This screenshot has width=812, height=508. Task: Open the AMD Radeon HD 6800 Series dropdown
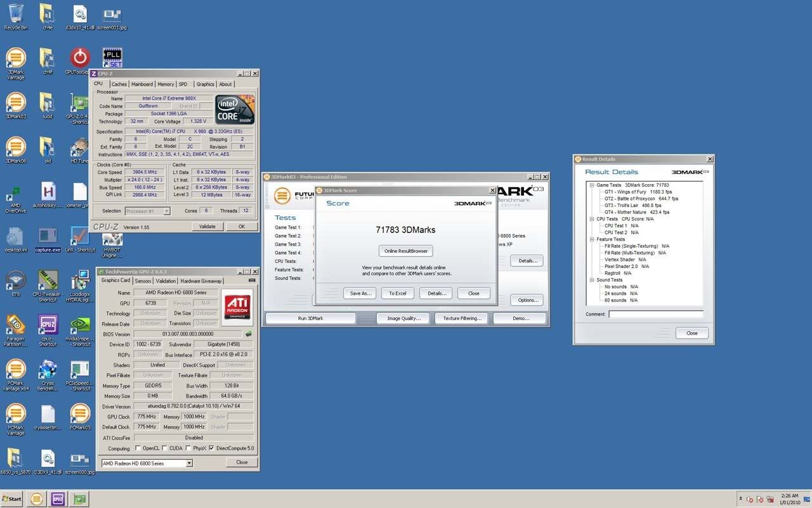188,464
